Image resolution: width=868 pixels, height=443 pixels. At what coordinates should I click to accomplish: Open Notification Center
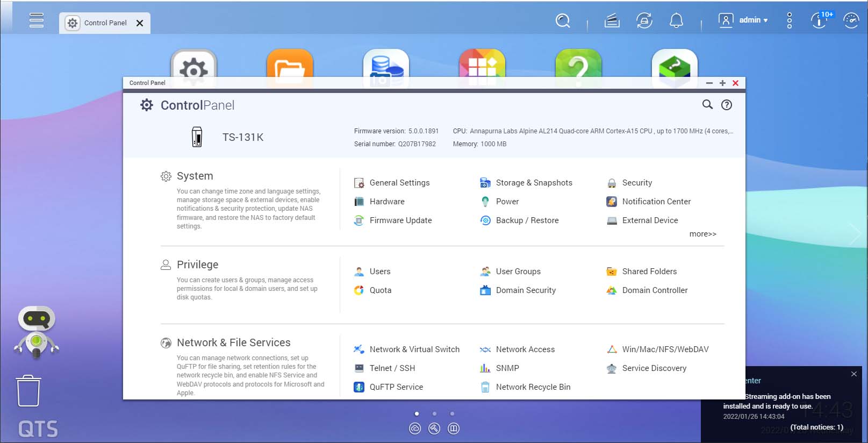coord(648,202)
